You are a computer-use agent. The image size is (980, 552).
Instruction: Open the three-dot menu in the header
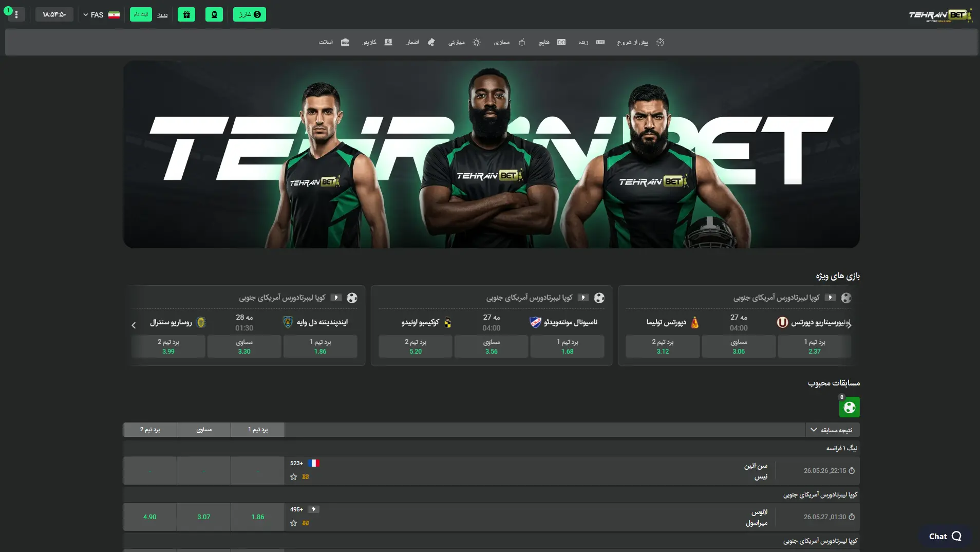pos(16,14)
